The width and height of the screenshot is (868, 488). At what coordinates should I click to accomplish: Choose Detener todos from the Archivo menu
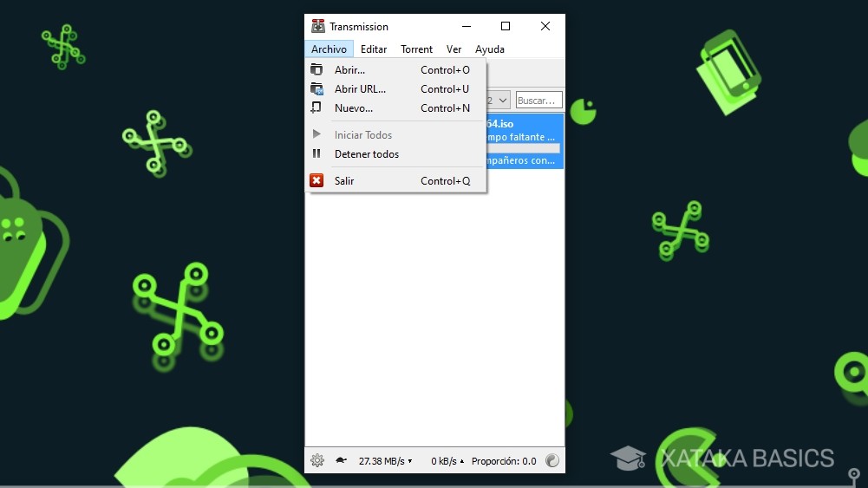coord(367,154)
